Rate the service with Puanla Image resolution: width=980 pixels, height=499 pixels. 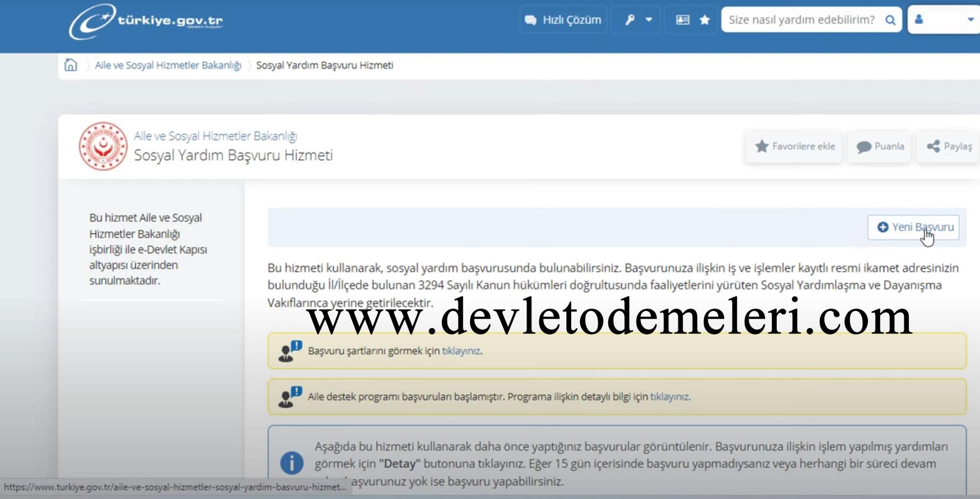pos(880,146)
